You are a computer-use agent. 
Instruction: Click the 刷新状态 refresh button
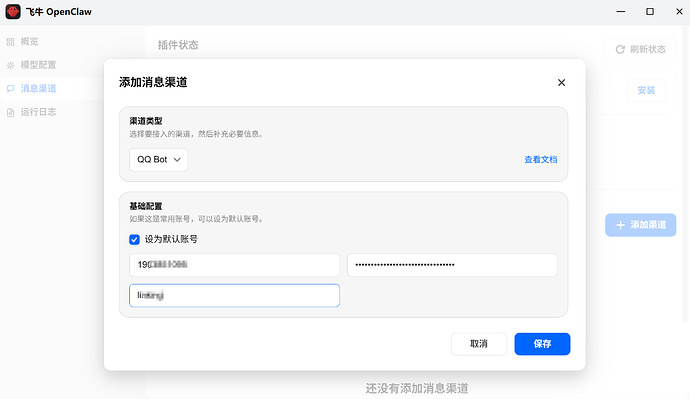click(640, 49)
